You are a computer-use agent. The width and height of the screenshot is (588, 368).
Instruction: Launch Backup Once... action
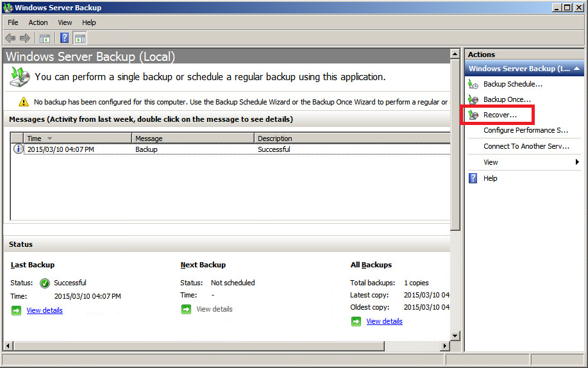tap(507, 99)
